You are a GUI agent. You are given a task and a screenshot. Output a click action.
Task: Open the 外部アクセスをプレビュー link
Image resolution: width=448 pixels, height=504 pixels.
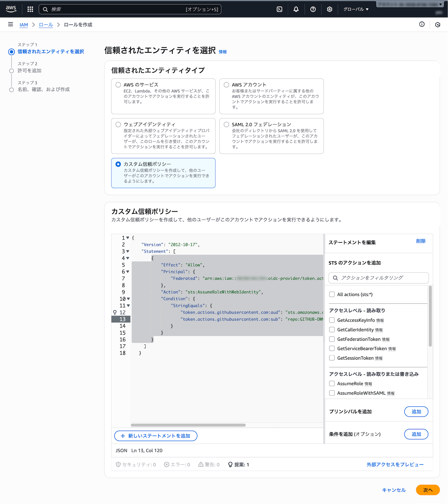coord(395,465)
